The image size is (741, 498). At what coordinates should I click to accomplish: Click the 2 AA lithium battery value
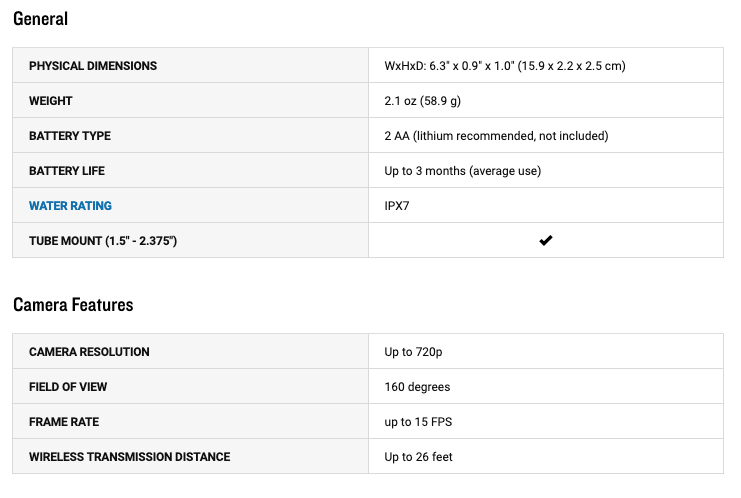click(496, 136)
